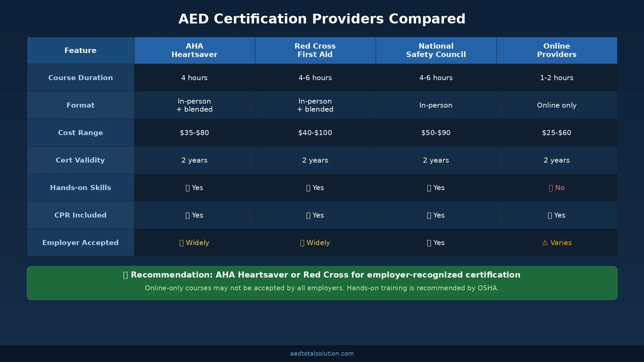
Task: Click the 'No' icon under Online Providers Hands-on Skills
Action: coord(550,188)
